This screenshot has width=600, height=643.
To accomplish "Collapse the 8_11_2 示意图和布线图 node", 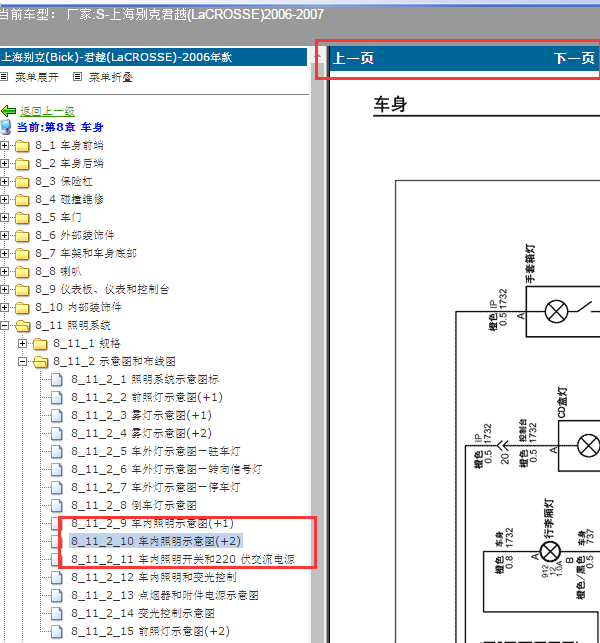I will tap(22, 362).
